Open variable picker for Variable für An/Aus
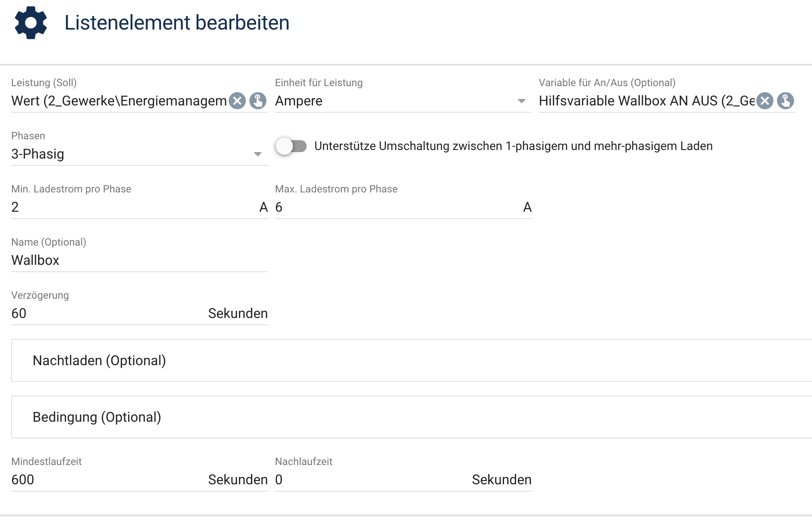The width and height of the screenshot is (812, 528). click(x=785, y=101)
